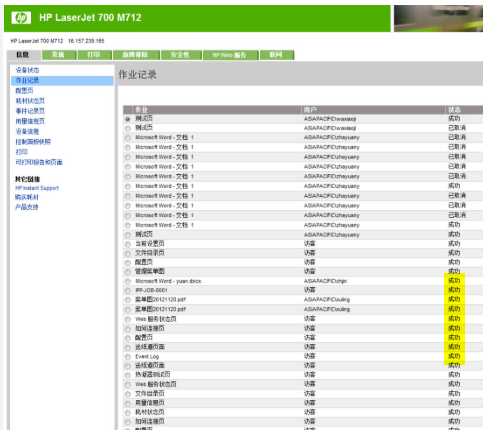This screenshot has width=483, height=430.
Task: Go to the 故障排除 tab
Action: pos(136,55)
